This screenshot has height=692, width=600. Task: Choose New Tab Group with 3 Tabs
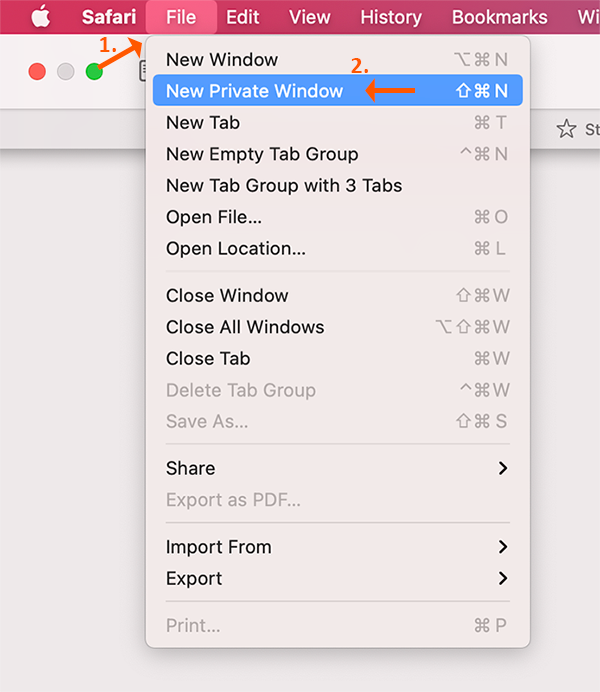(284, 185)
